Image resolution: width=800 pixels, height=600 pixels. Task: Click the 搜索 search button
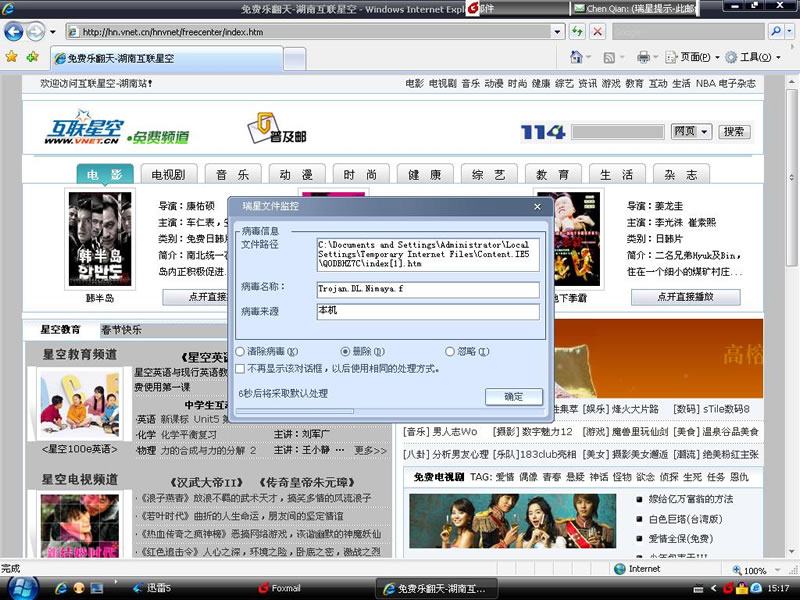click(734, 132)
